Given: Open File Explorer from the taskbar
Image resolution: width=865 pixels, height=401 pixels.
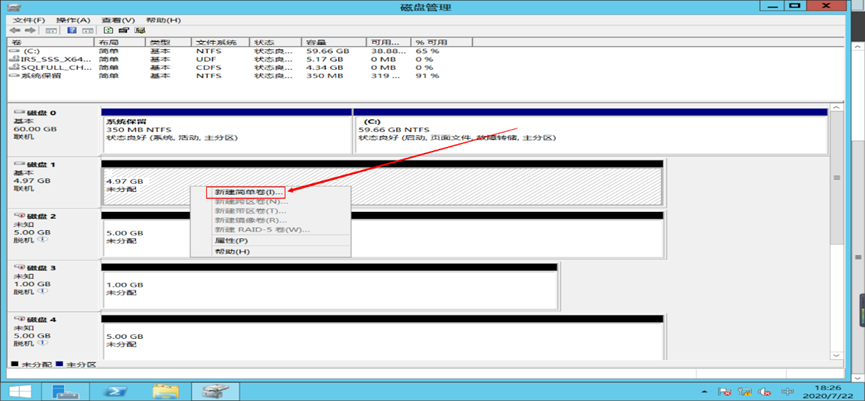Looking at the screenshot, I should coord(165,391).
